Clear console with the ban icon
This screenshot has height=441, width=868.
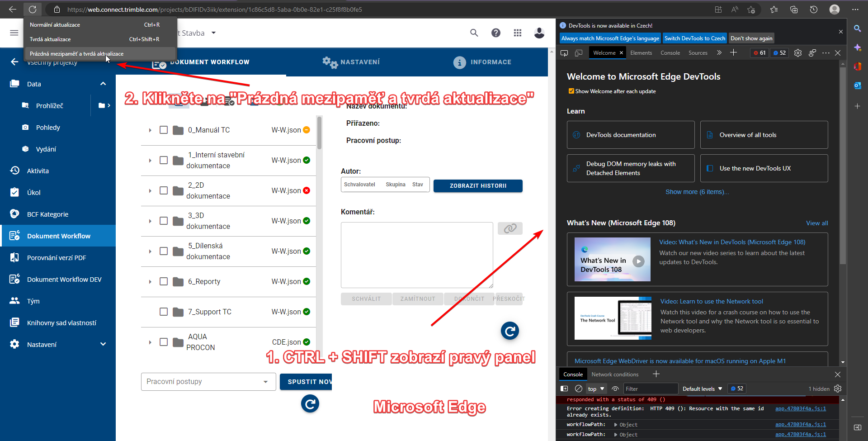[x=579, y=389]
